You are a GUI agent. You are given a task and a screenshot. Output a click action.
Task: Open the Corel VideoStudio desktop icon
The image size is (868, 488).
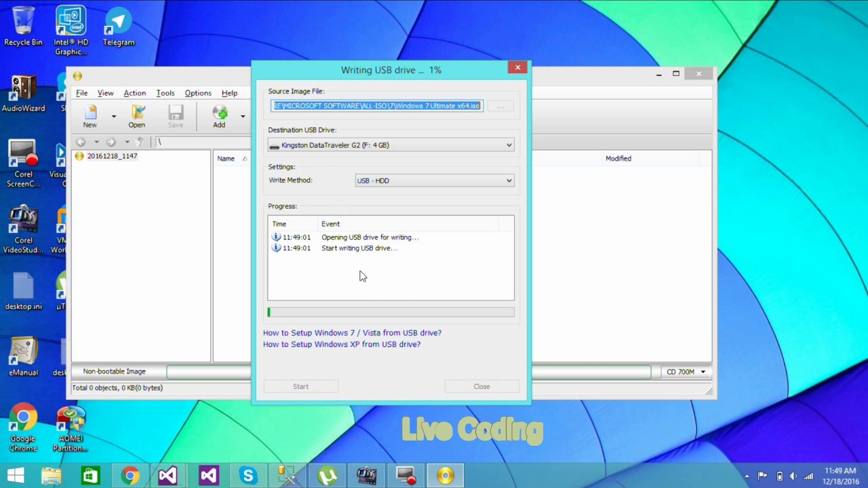pos(23,229)
